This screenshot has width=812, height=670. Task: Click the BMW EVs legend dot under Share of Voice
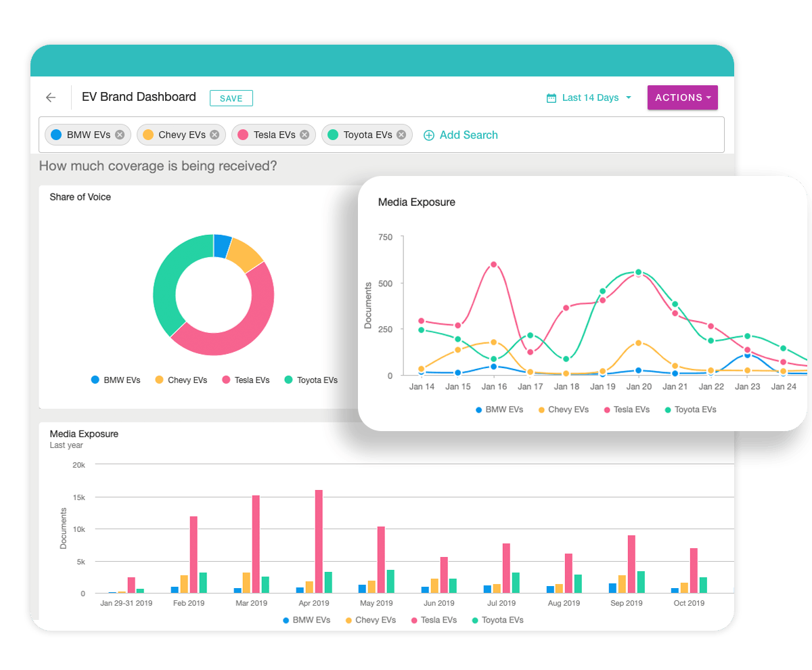pyautogui.click(x=94, y=380)
